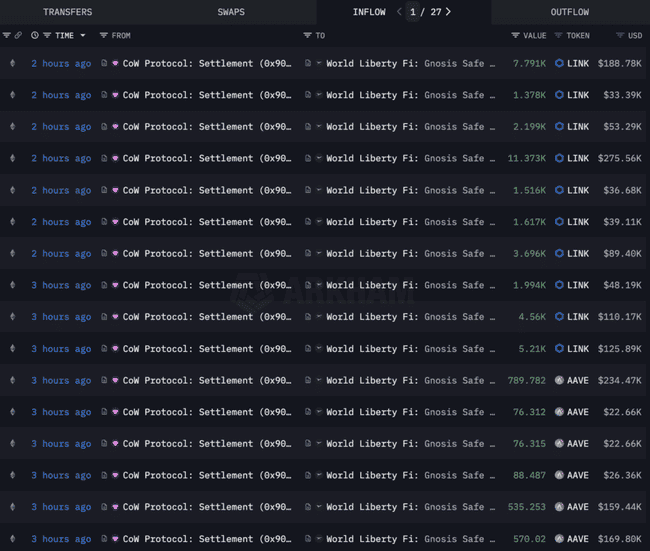
Task: Open the leftmost filter icon in header
Action: (x=7, y=35)
